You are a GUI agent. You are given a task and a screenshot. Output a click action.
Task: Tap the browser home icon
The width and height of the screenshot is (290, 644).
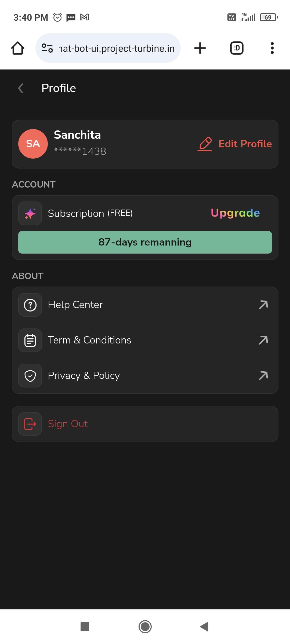click(x=18, y=48)
